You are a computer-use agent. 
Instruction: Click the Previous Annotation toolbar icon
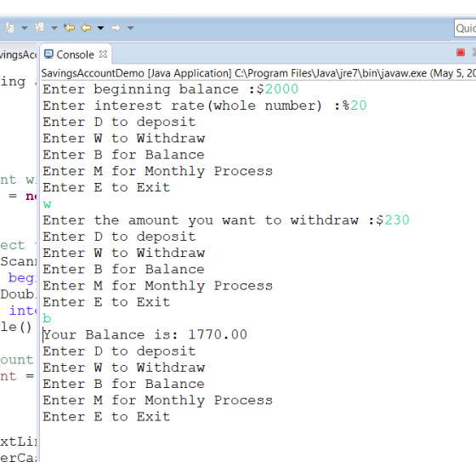(x=39, y=28)
